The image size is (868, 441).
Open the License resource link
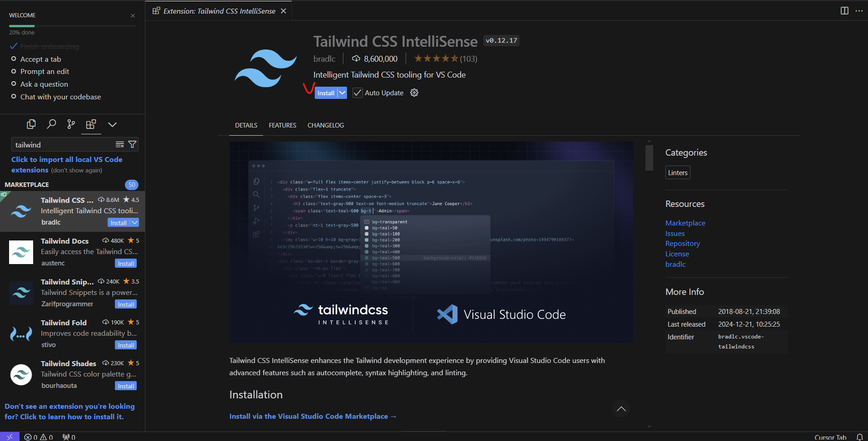coord(677,254)
